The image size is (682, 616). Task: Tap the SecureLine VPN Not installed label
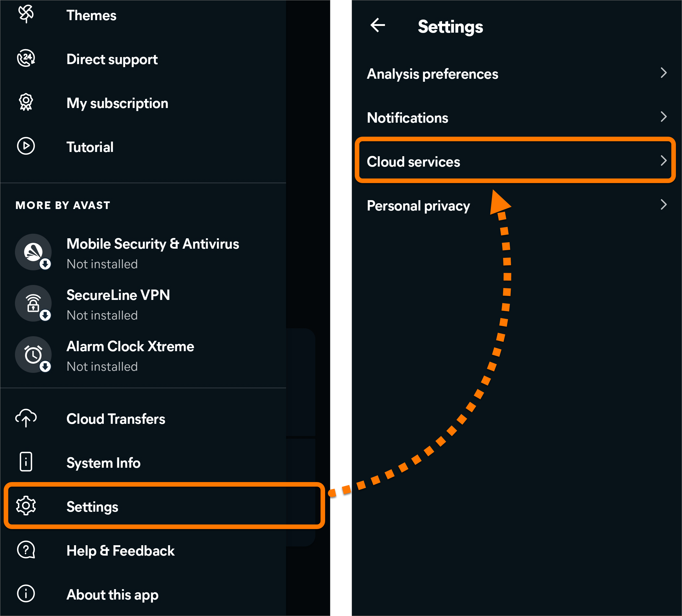[102, 315]
